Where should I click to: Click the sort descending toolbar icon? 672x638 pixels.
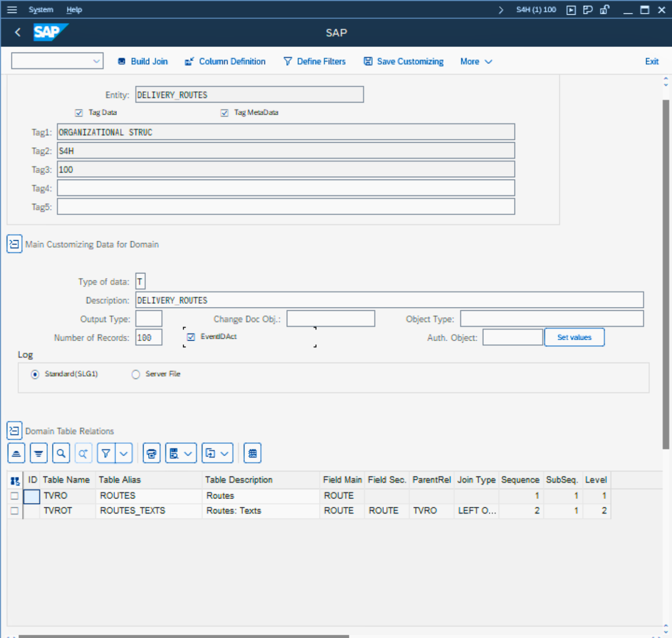[39, 453]
